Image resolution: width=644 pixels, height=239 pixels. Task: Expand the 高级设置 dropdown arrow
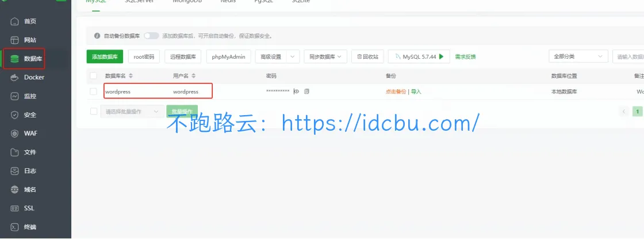[x=293, y=57]
